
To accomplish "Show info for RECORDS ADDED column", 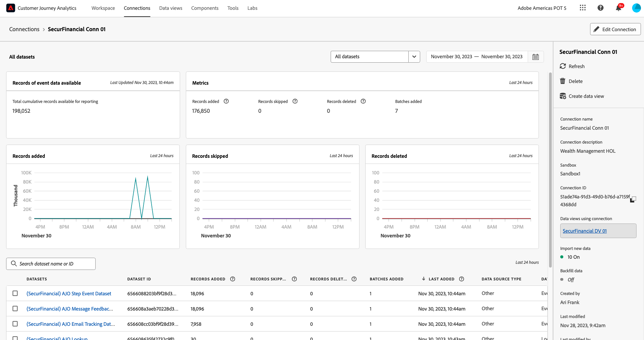I will [233, 279].
